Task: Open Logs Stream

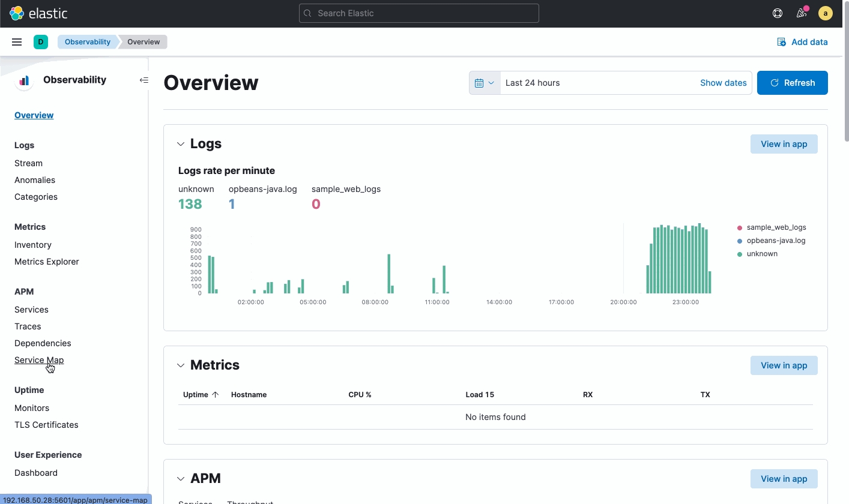Action: coord(28,163)
